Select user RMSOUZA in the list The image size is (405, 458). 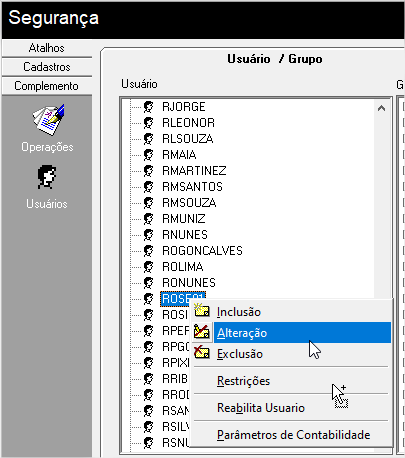(189, 203)
